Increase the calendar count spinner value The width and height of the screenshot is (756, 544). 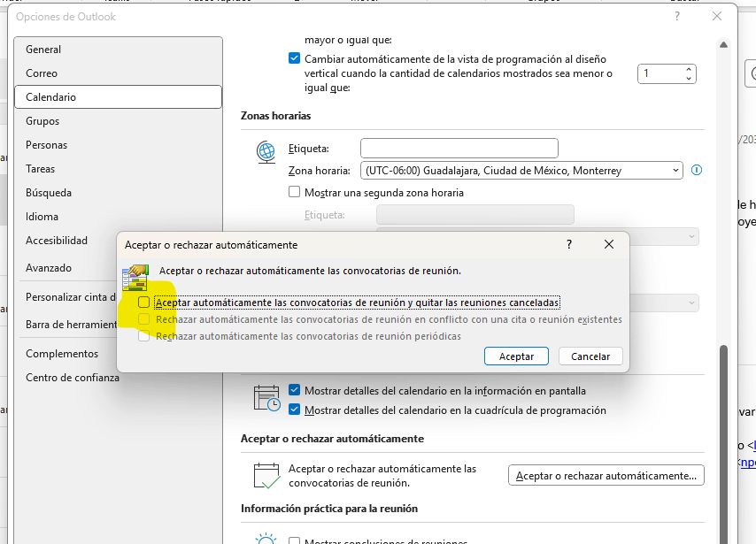point(689,69)
